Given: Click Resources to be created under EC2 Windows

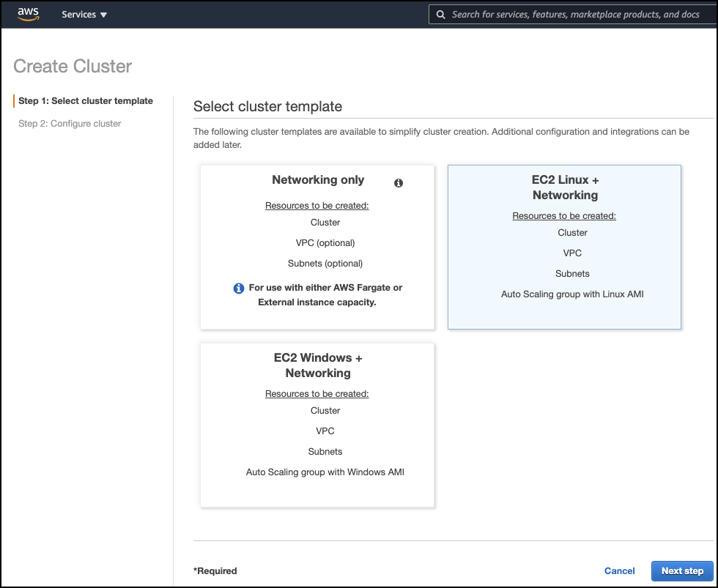Looking at the screenshot, I should point(317,393).
